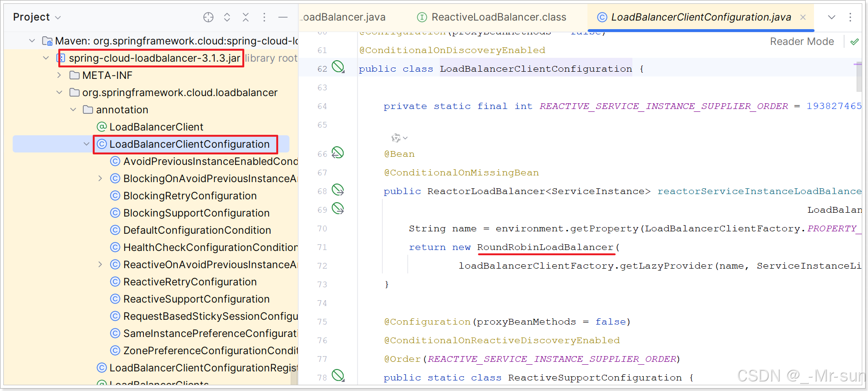Switch to the oadBalancer.java tab
Viewport: 868px width, 391px height.
click(x=343, y=17)
